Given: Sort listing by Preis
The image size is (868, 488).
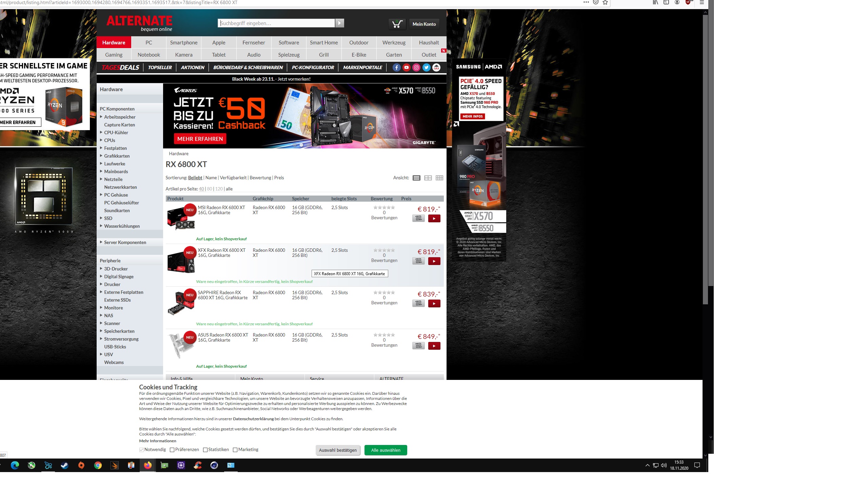Looking at the screenshot, I should [x=279, y=178].
